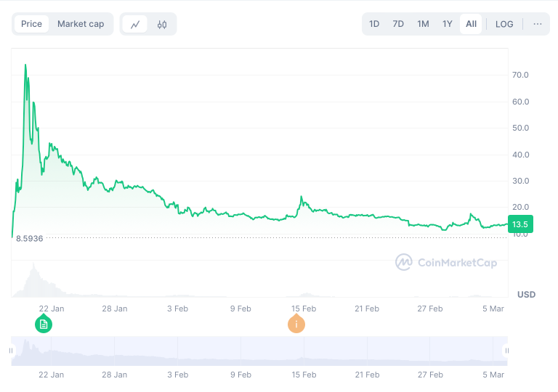558x392 pixels.
Task: Grab the right range slider handle
Action: 507,351
